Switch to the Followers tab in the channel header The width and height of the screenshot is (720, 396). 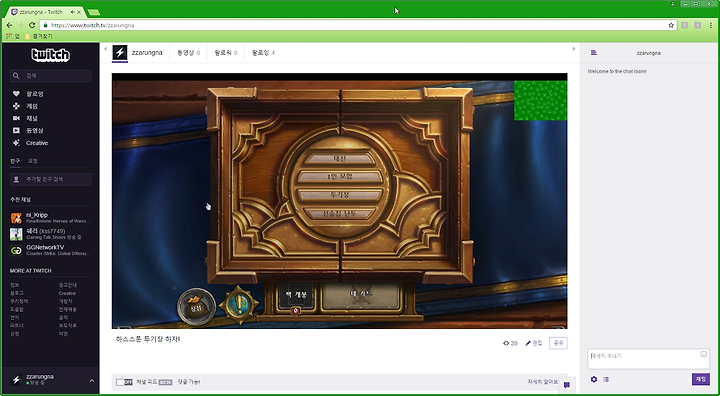click(x=226, y=53)
